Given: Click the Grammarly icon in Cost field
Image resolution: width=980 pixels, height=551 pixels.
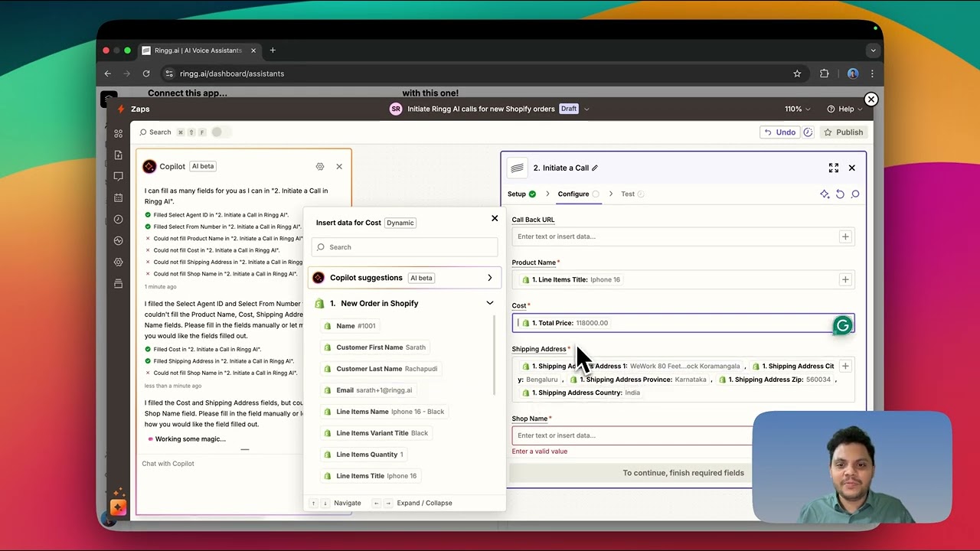Looking at the screenshot, I should click(843, 325).
